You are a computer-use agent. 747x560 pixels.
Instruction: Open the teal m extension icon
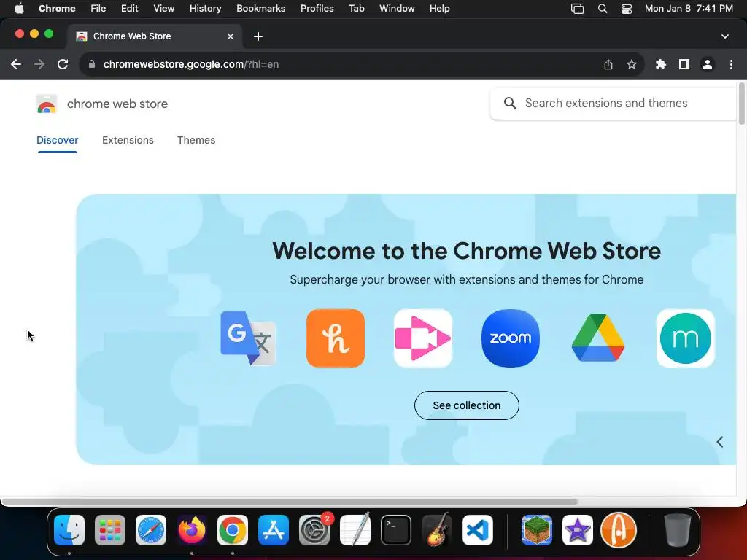click(x=686, y=338)
